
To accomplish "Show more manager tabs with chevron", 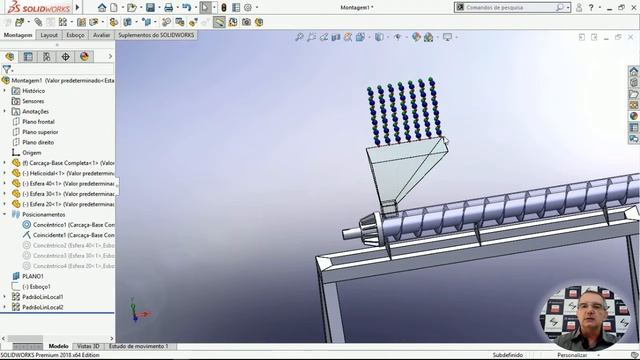I will click(110, 56).
